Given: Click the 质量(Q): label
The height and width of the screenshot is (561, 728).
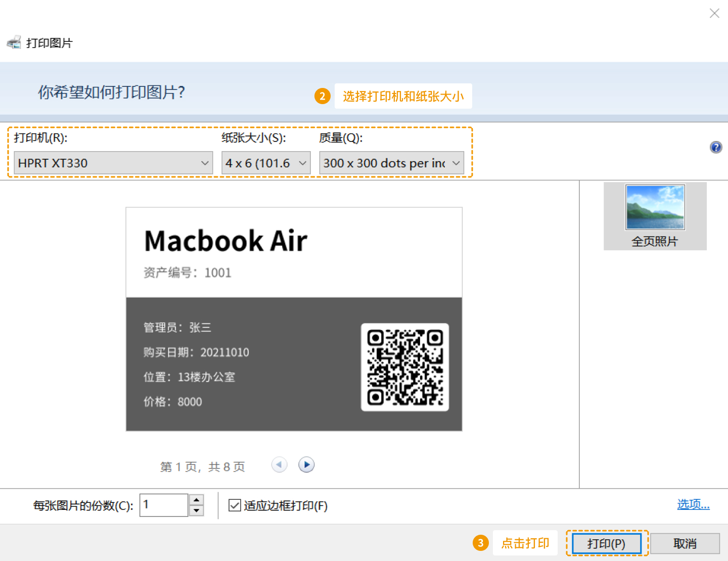Looking at the screenshot, I should [341, 137].
